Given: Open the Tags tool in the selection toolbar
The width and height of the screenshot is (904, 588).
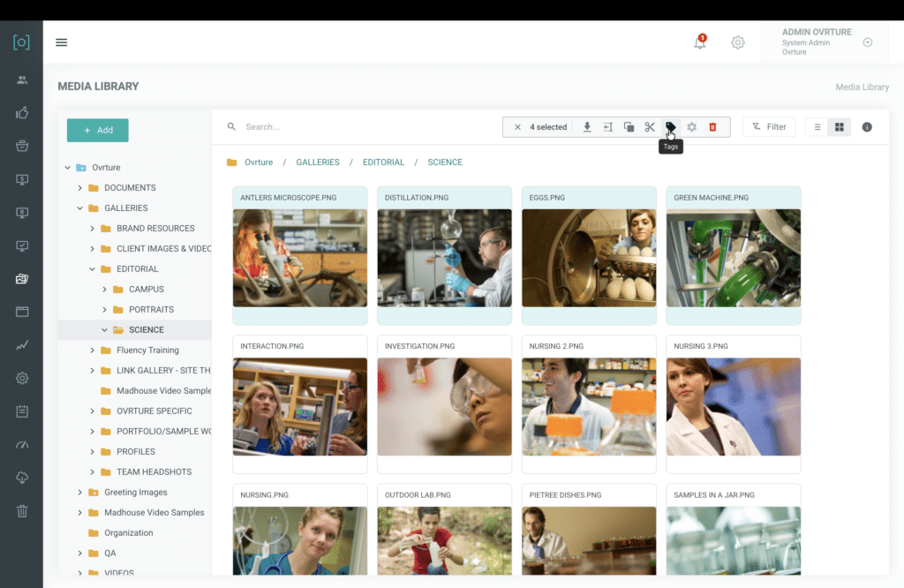Looking at the screenshot, I should click(x=670, y=126).
